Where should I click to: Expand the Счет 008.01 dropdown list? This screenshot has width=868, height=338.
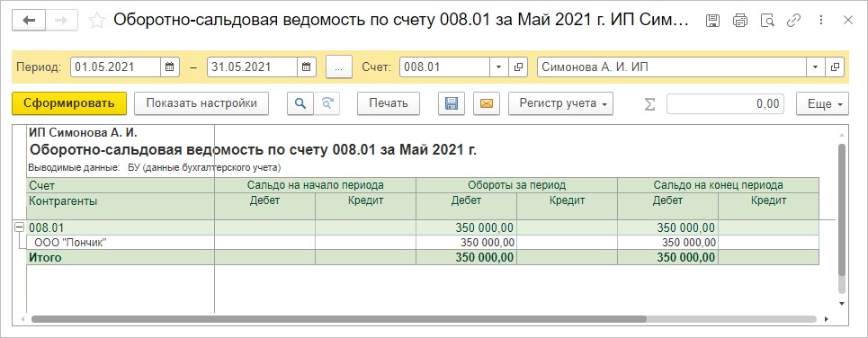498,67
